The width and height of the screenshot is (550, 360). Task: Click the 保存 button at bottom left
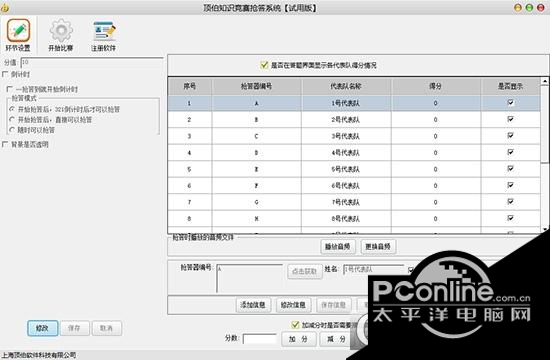coord(74,328)
